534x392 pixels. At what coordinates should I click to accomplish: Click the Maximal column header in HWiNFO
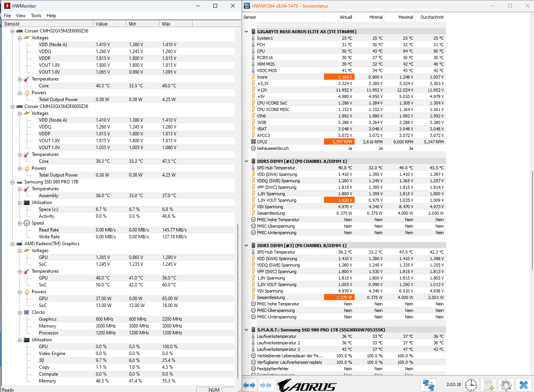click(x=400, y=17)
